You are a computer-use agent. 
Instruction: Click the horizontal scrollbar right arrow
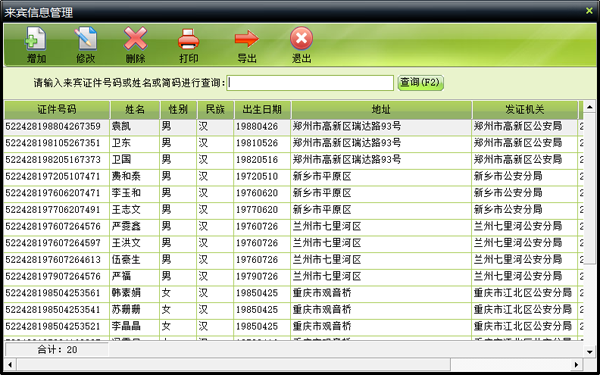coord(577,364)
